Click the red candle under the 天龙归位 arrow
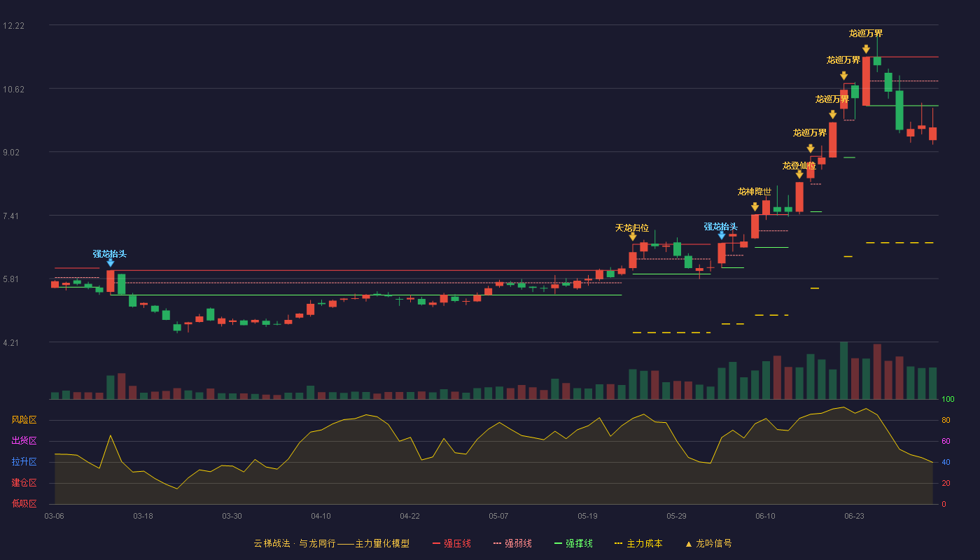The height and width of the screenshot is (560, 980). click(x=633, y=260)
